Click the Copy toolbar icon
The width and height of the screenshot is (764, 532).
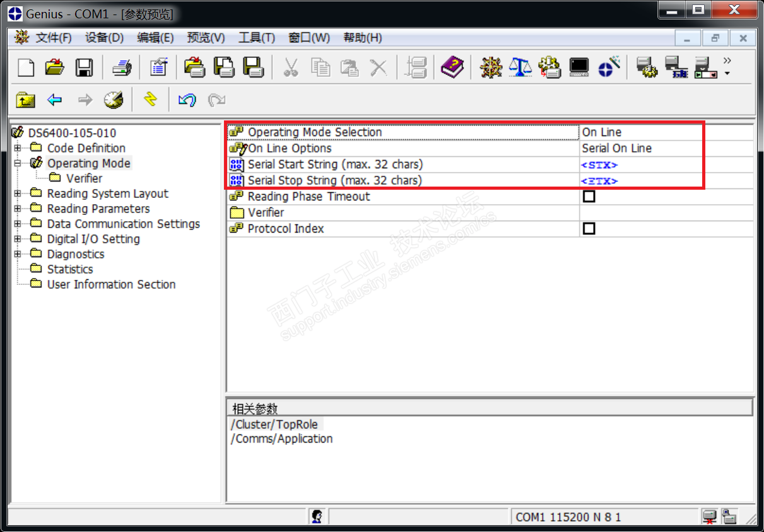320,67
